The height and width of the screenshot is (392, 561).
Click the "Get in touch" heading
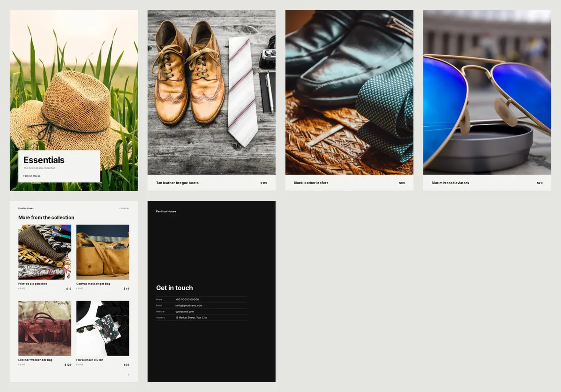[174, 288]
